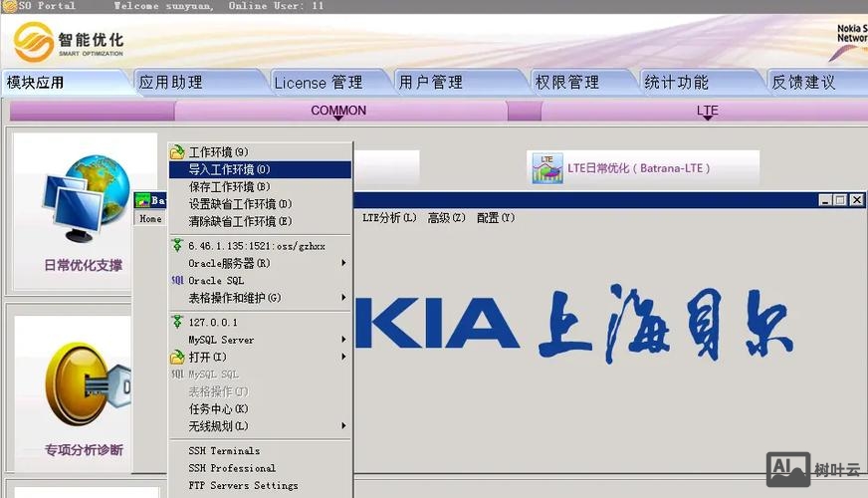Open SSH Terminals from the menu
868x498 pixels.
(224, 451)
